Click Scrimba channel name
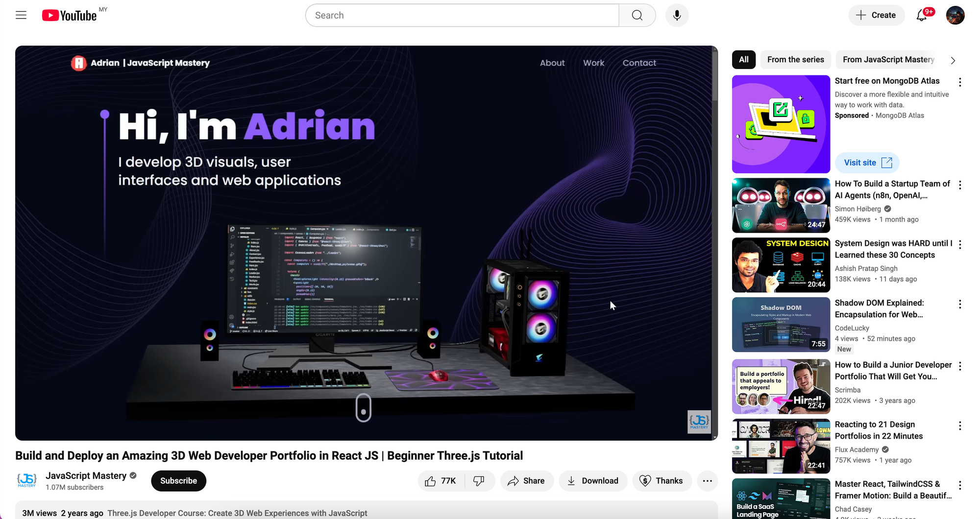Screen dimensions: 980x519 [847, 390]
